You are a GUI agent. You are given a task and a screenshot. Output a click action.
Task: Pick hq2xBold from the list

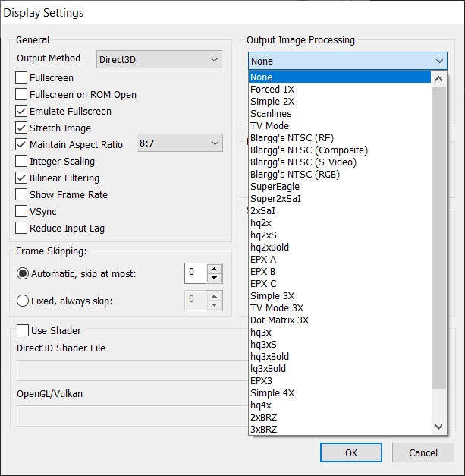[340, 247]
